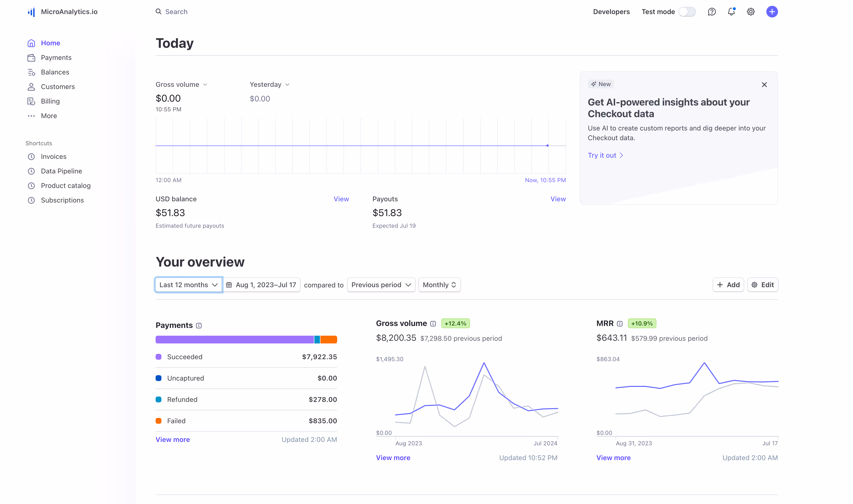The image size is (853, 504).
Task: Go to Payments in sidebar
Action: click(x=56, y=58)
